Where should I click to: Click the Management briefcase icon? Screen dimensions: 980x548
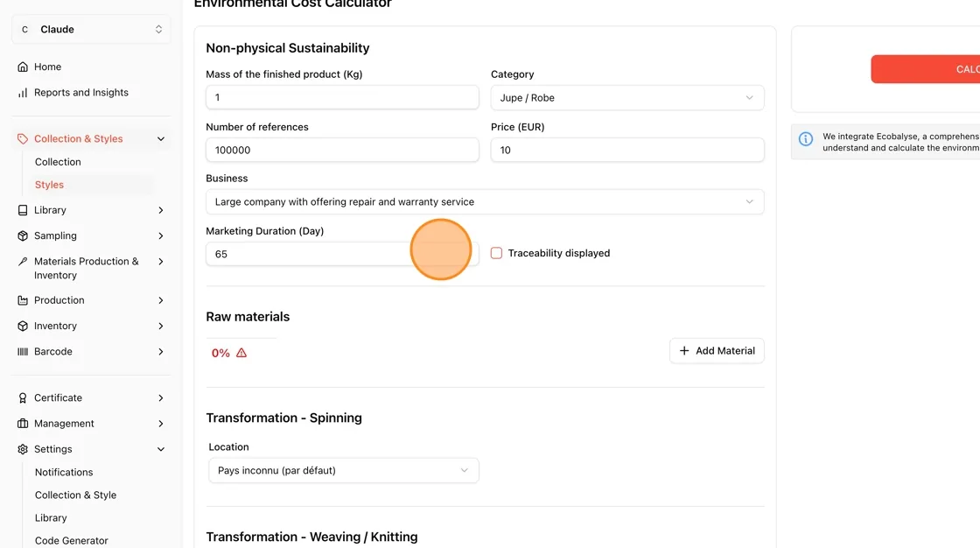(x=23, y=424)
